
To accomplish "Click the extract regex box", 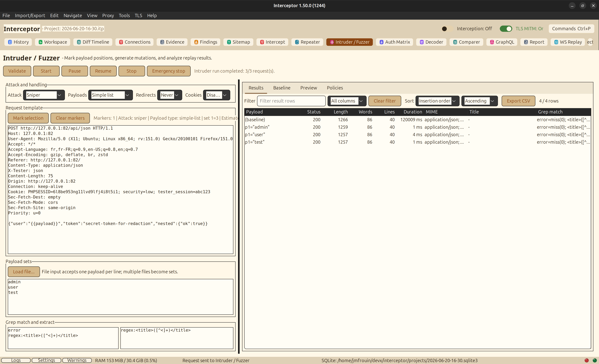I will tap(177, 338).
